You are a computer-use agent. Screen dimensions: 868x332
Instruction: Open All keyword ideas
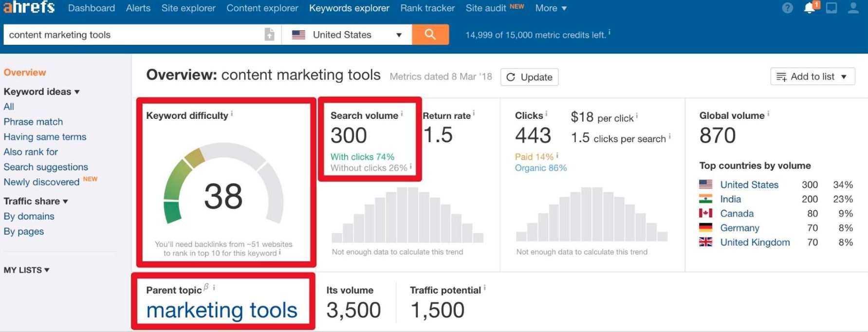9,107
